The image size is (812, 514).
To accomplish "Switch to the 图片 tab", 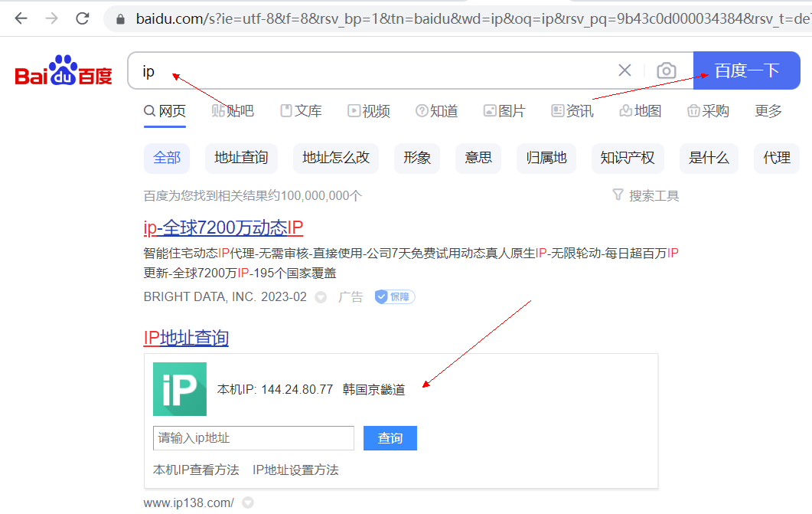I will coord(504,111).
